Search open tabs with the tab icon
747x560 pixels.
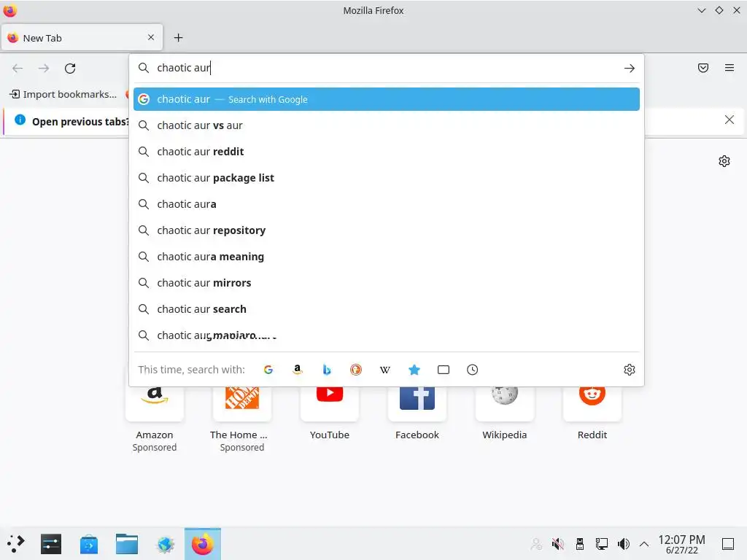[x=444, y=370]
